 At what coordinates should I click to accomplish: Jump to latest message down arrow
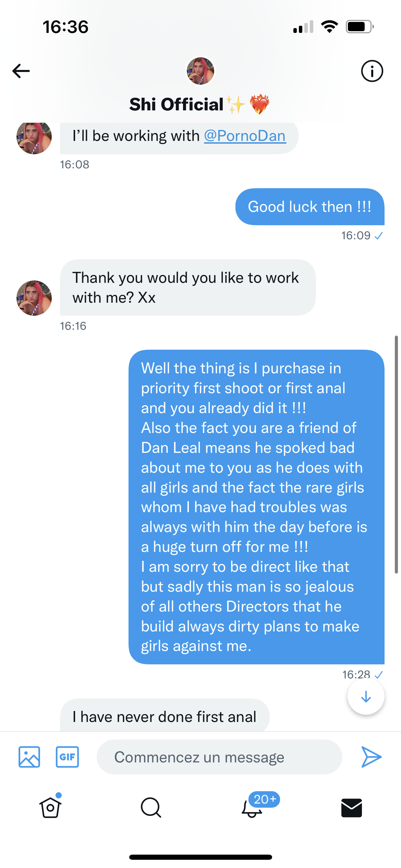(366, 697)
